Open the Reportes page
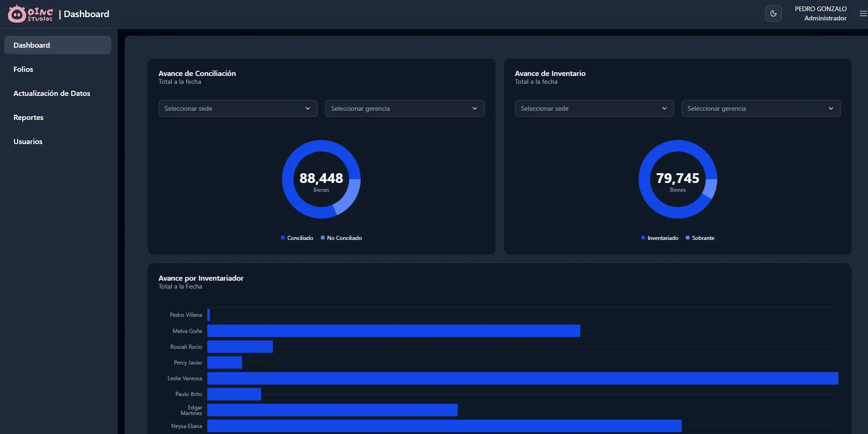This screenshot has height=434, width=868. pos(28,118)
